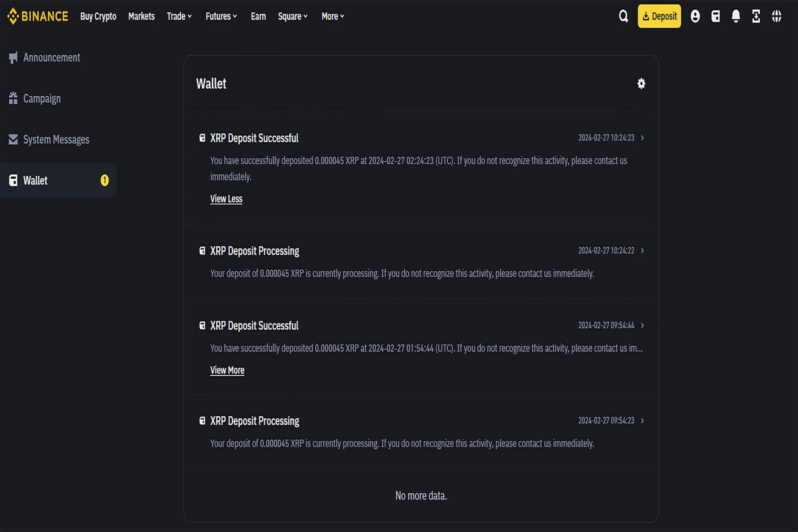Viewport: 798px width, 532px height.
Task: Open the language globe icon
Action: point(776,16)
